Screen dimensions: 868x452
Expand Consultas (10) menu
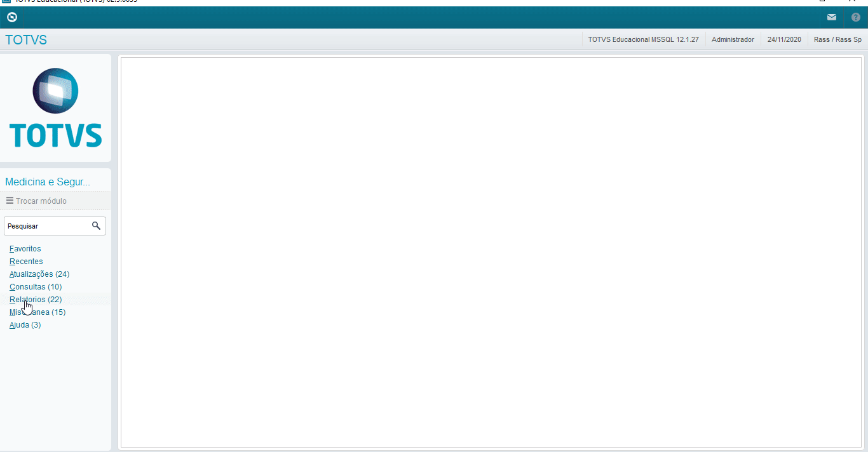[36, 287]
